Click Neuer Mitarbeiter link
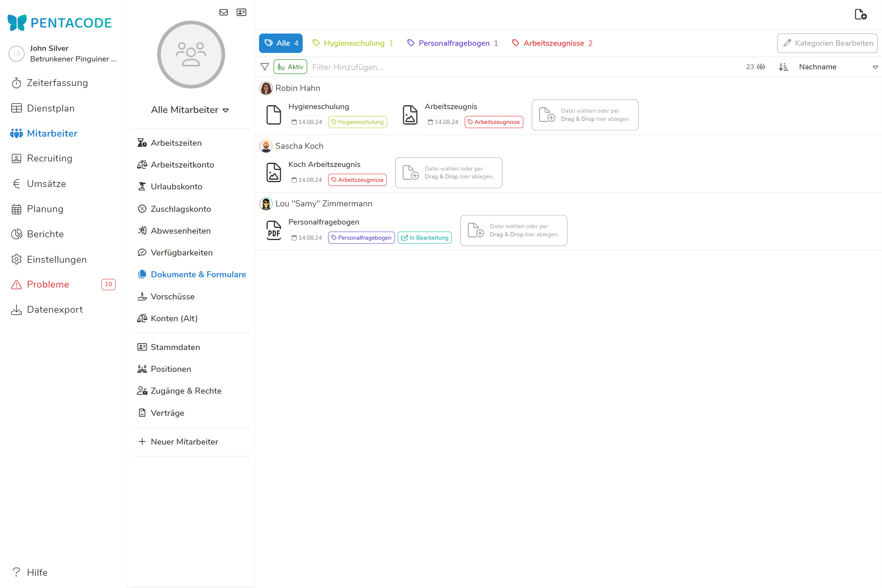The height and width of the screenshot is (588, 882). (x=184, y=442)
